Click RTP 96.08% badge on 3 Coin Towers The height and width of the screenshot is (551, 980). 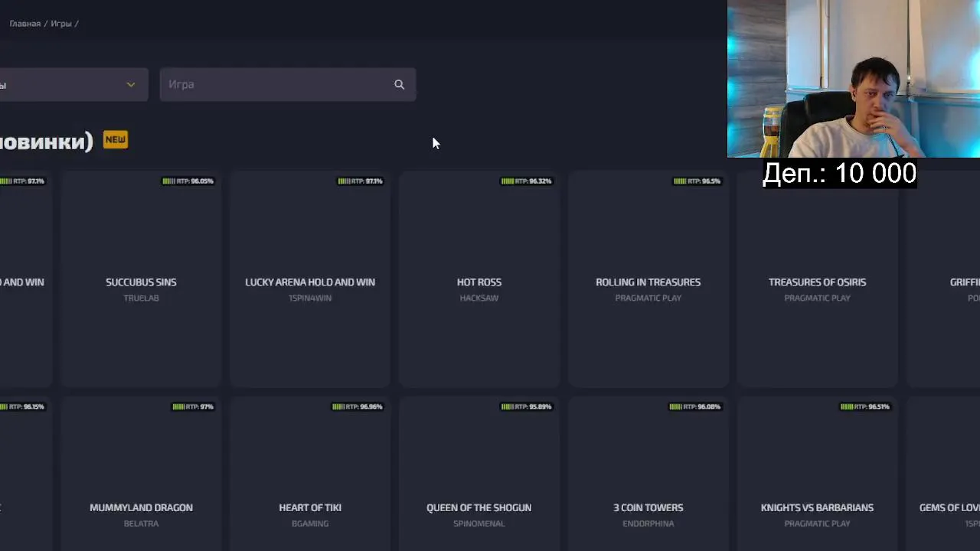[x=695, y=407]
